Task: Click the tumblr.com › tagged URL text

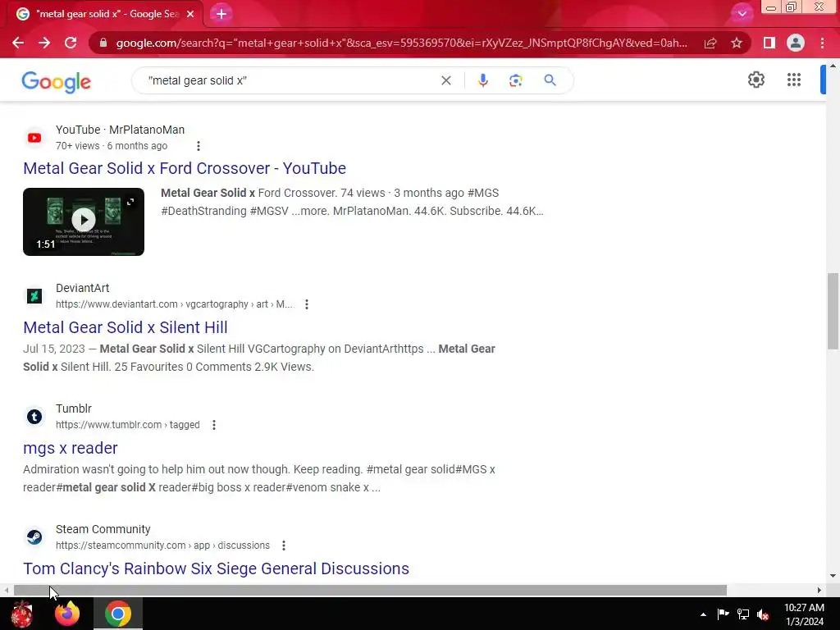Action: pyautogui.click(x=127, y=425)
